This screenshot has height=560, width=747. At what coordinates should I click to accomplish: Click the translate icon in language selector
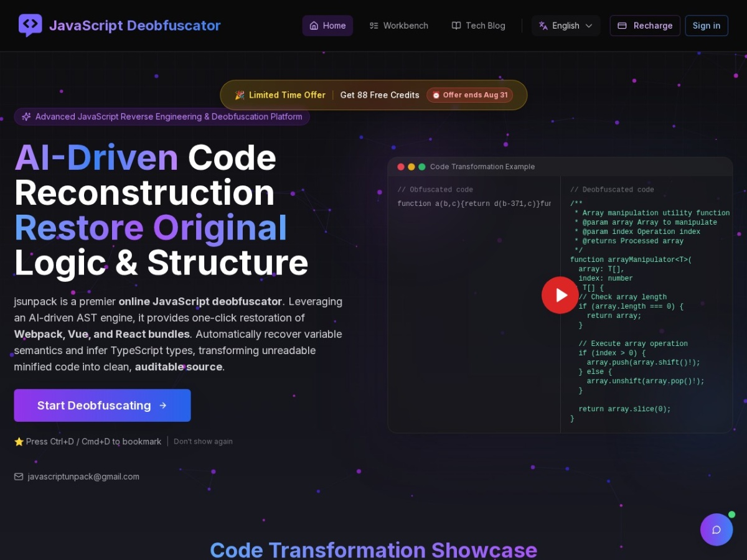(543, 26)
